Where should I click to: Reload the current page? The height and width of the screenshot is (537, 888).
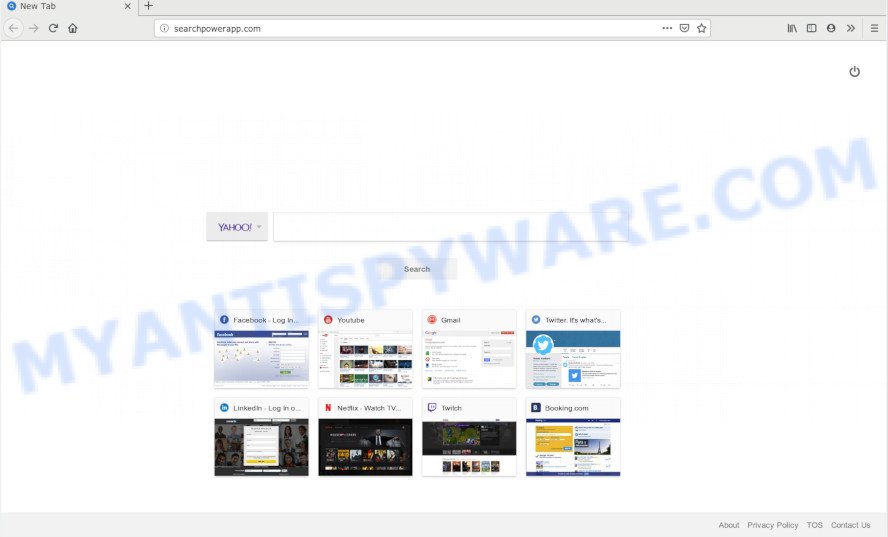pos(53,28)
